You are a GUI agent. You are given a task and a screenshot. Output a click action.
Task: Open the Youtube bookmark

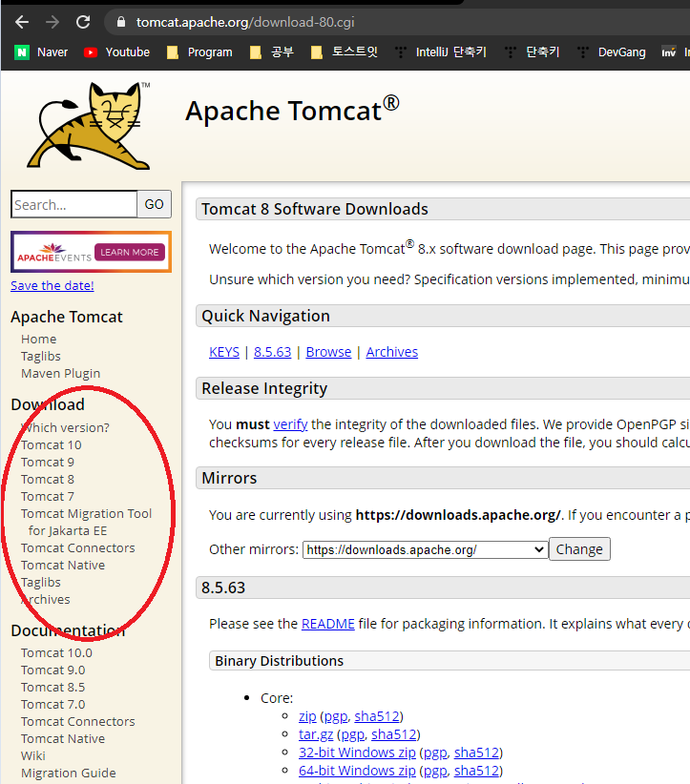coord(117,52)
